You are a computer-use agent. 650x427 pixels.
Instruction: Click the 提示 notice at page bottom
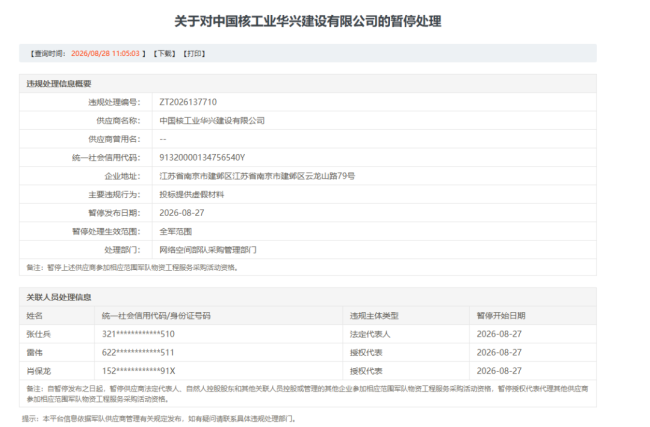point(159,419)
